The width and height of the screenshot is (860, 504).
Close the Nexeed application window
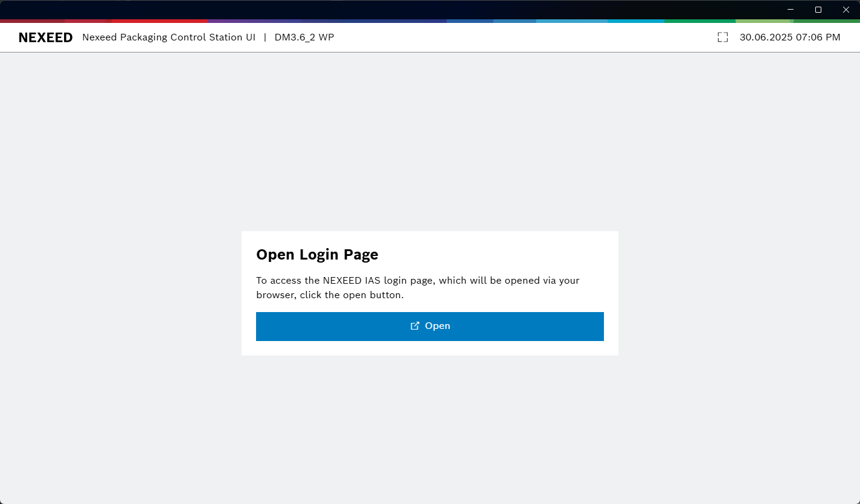pyautogui.click(x=846, y=10)
